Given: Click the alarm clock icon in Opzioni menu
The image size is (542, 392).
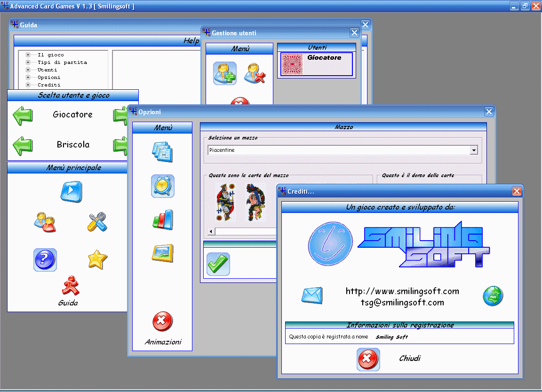Looking at the screenshot, I should tap(162, 186).
